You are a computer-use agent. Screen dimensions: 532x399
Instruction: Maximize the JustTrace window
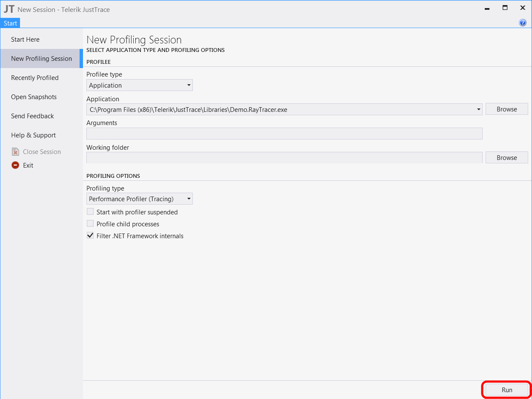(x=505, y=8)
